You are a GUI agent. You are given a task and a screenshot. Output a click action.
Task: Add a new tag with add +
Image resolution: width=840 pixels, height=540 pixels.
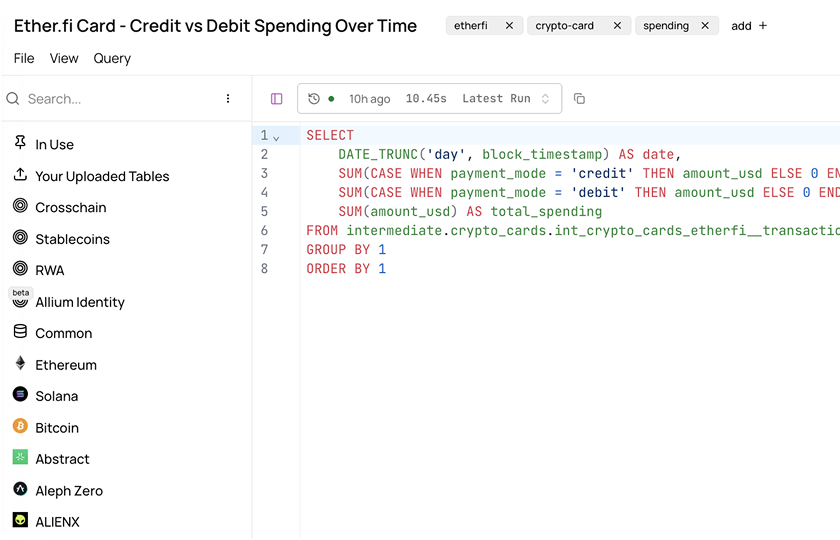[x=749, y=26]
